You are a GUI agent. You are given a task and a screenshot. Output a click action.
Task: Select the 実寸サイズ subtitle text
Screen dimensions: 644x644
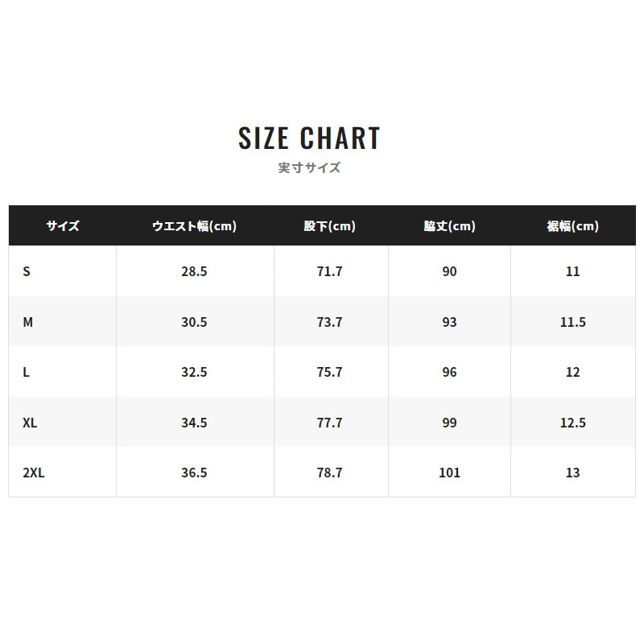click(x=309, y=167)
